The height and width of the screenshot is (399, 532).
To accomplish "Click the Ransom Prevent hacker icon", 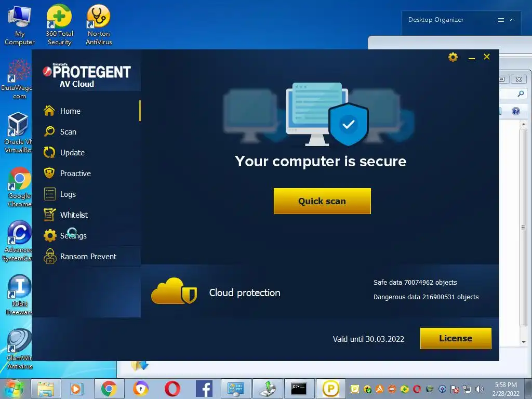I will 50,256.
